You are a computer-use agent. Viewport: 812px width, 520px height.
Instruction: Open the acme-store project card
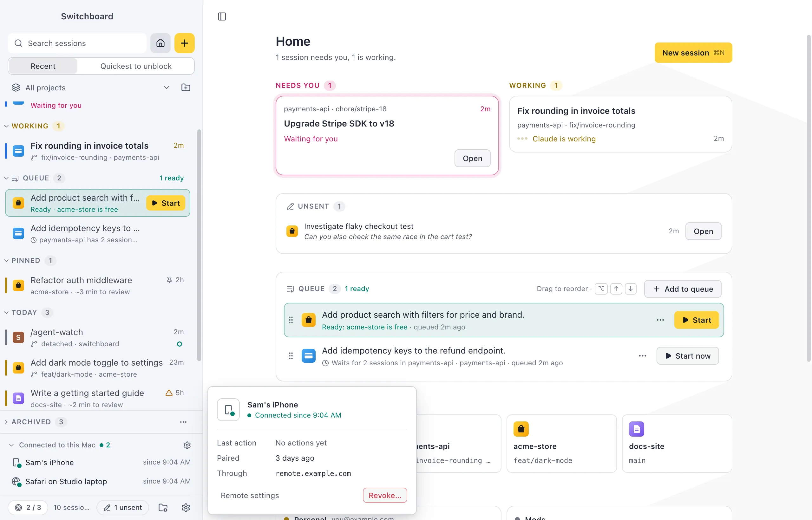click(561, 443)
